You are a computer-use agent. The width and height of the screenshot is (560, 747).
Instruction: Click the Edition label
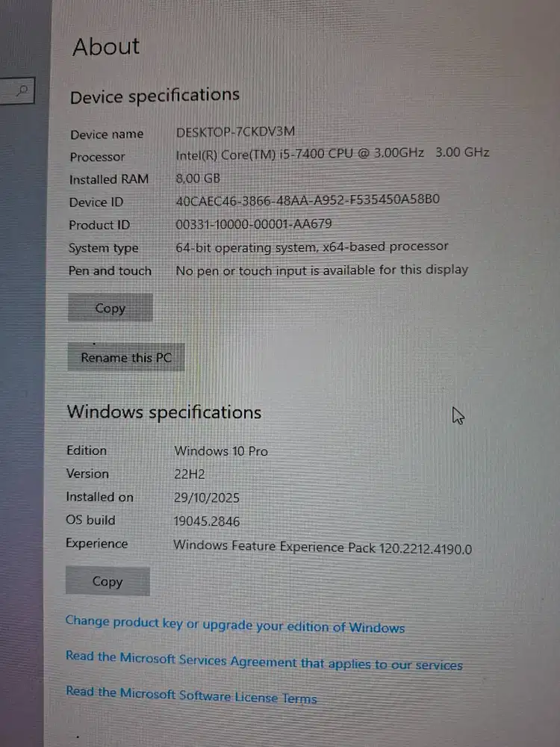pos(86,450)
